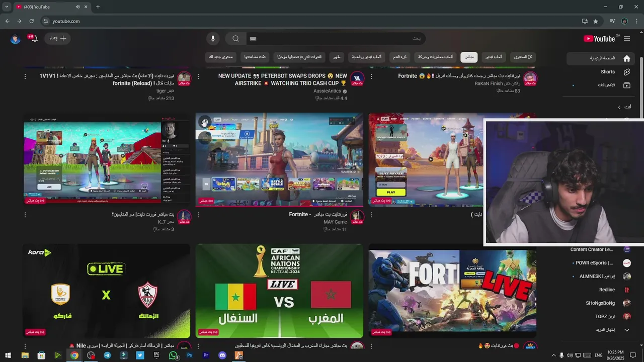Screen dimensions: 644x362
Task: Open Chrome profile avatar in toolbar
Action: coord(624,21)
